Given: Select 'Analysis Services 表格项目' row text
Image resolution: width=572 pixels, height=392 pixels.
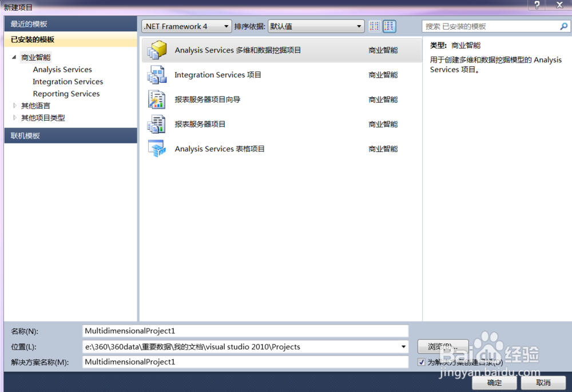Looking at the screenshot, I should tap(220, 149).
